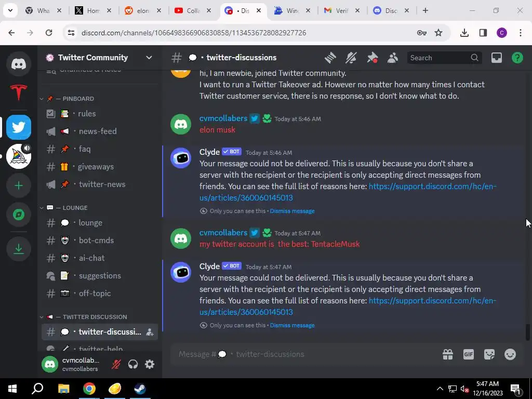Open User Settings gear icon
Image resolution: width=532 pixels, height=399 pixels.
point(150,364)
